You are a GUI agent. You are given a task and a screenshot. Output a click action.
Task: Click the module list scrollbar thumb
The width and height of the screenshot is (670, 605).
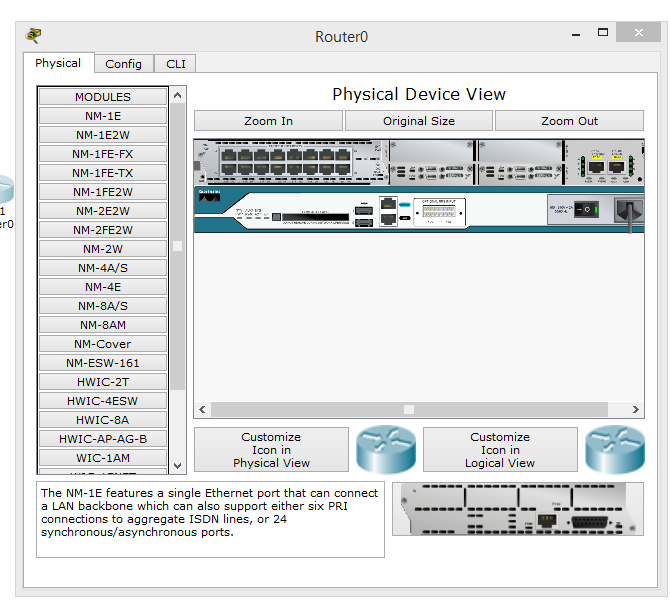177,246
